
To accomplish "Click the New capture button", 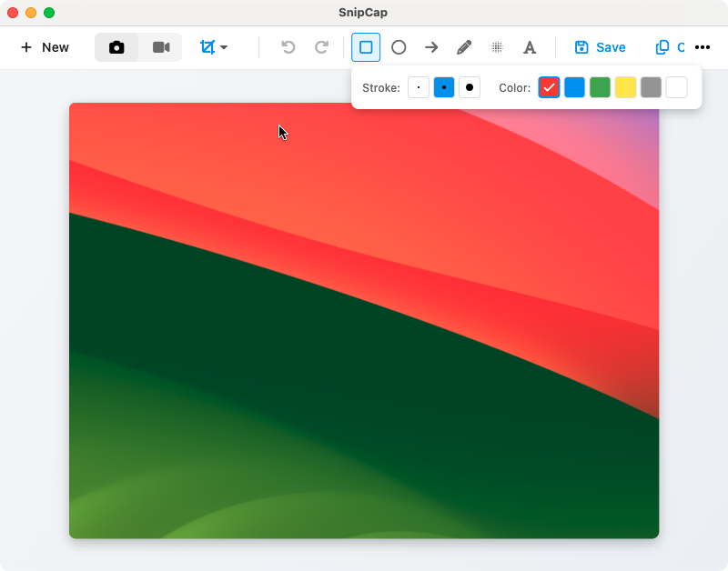I will tap(45, 47).
